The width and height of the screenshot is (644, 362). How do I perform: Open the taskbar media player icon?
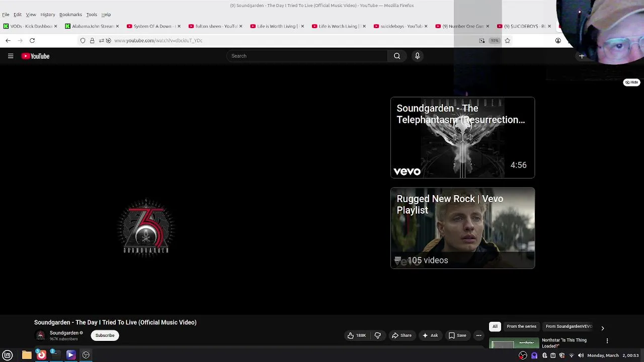70,355
